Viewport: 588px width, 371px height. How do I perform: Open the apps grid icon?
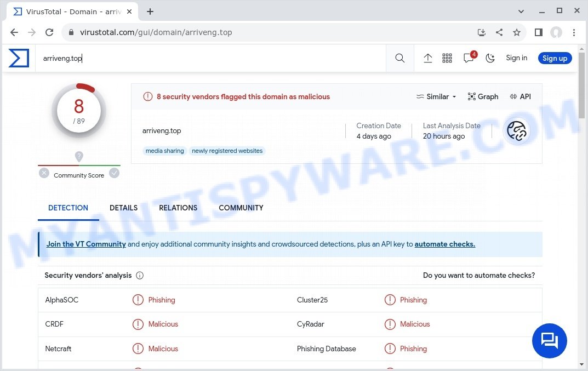tap(447, 58)
